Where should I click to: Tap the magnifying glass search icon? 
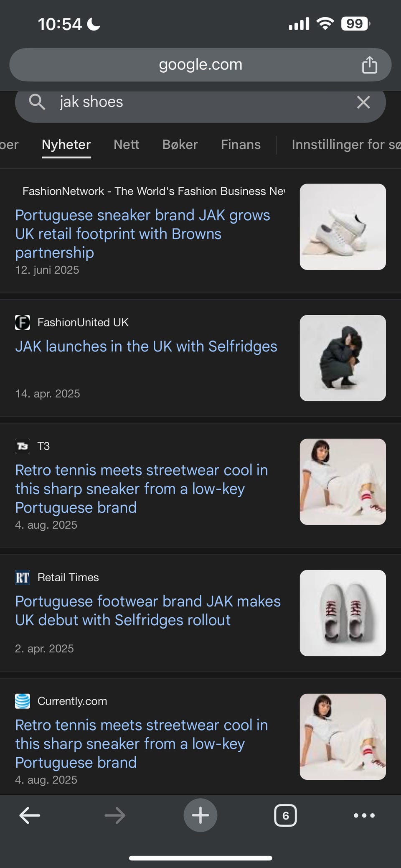pos(37,102)
